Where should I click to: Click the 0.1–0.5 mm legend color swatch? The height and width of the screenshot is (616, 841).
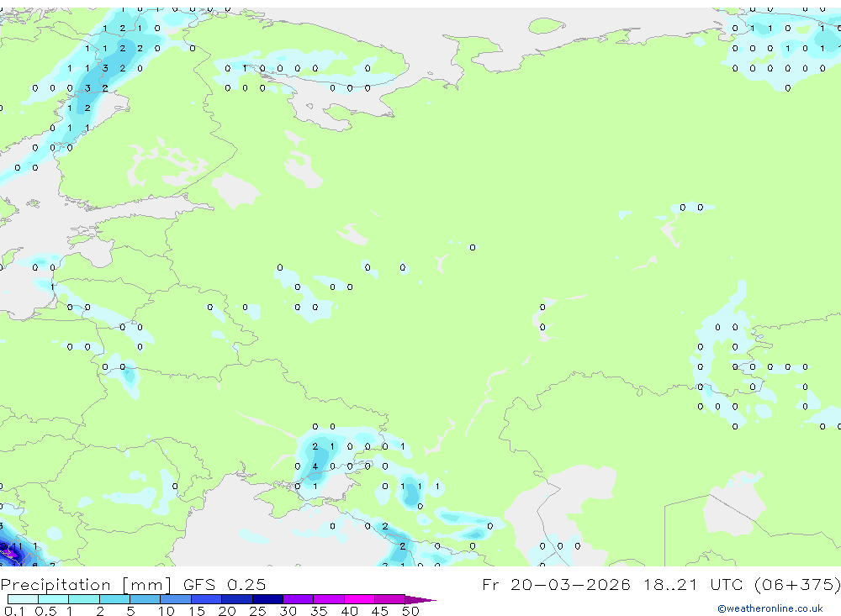[x=23, y=599]
